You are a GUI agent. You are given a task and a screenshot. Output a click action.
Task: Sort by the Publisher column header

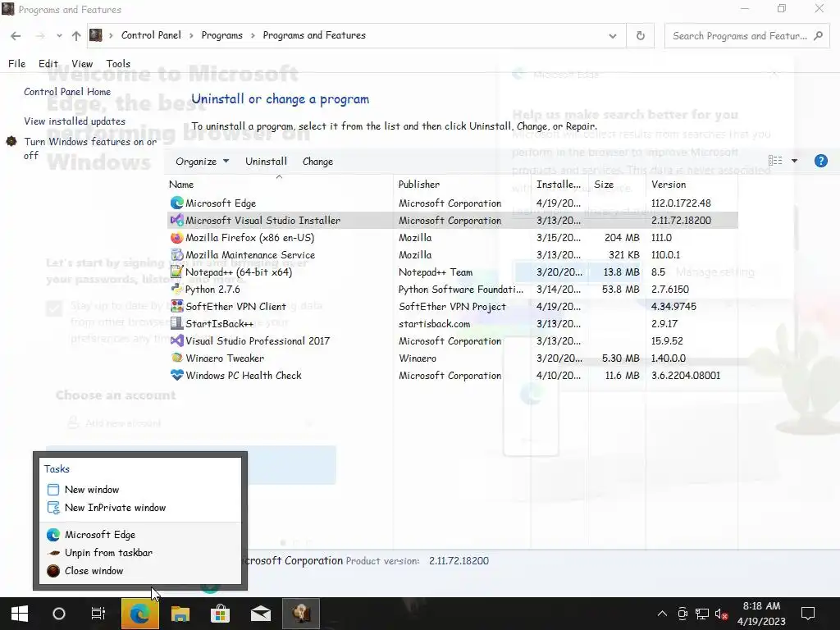pyautogui.click(x=463, y=185)
